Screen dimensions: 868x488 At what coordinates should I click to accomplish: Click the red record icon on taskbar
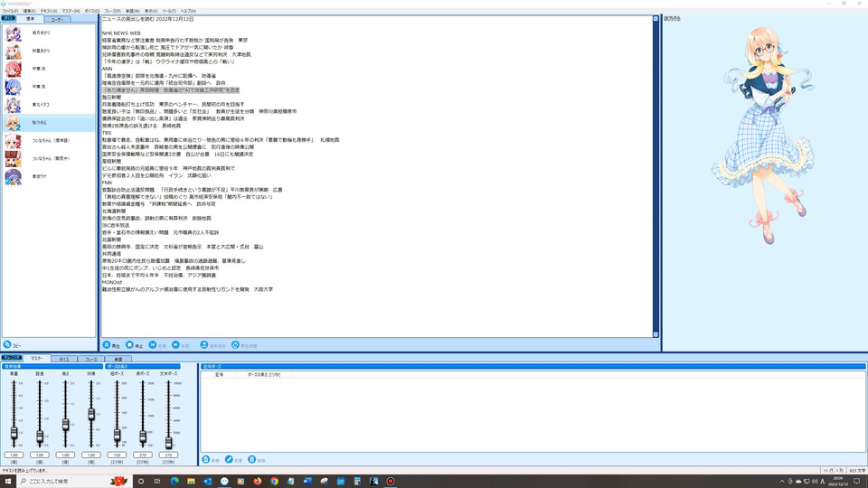(391, 481)
